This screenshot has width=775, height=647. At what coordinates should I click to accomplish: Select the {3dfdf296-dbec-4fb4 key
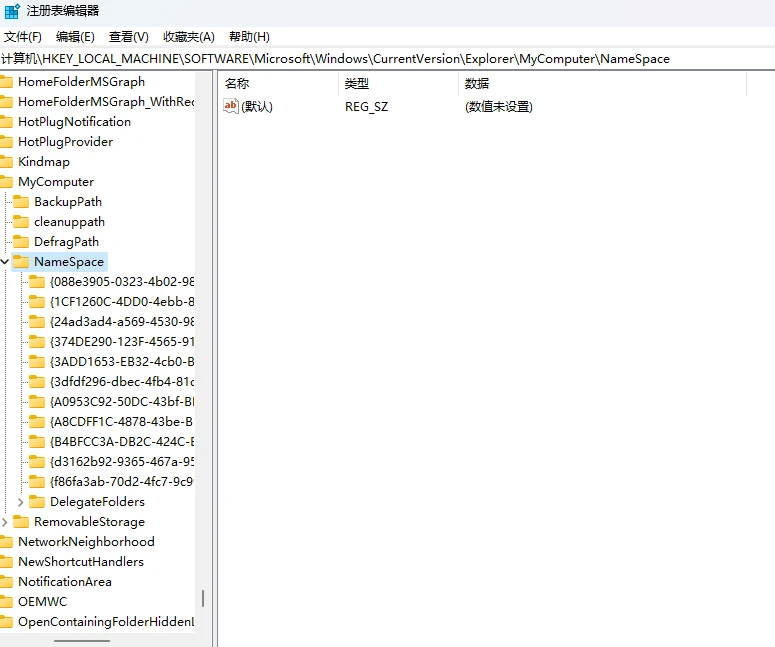point(122,382)
